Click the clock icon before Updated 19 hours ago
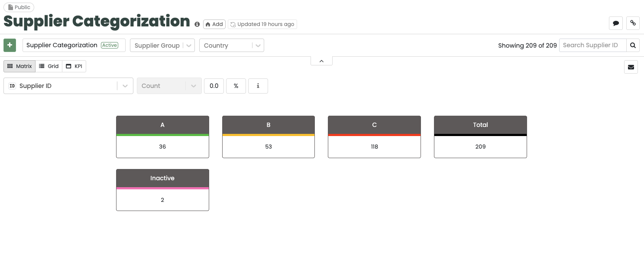Screen dimensions: 644x263 (233, 24)
